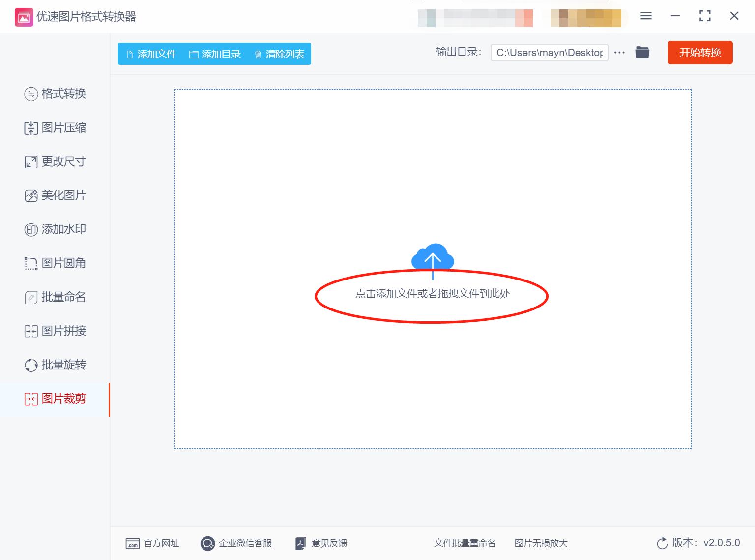
Task: Open the 官方网址 official website link
Action: (x=152, y=543)
